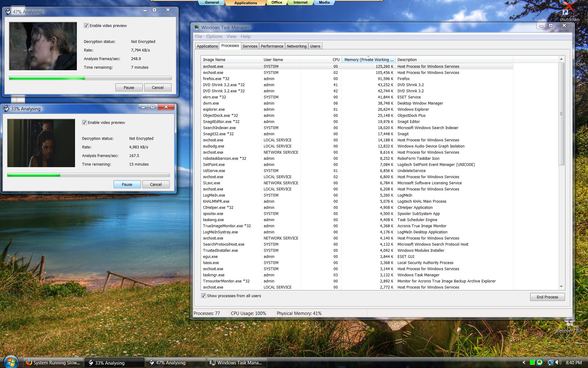
Task: Uncheck Show processes from all users
Action: click(x=204, y=296)
